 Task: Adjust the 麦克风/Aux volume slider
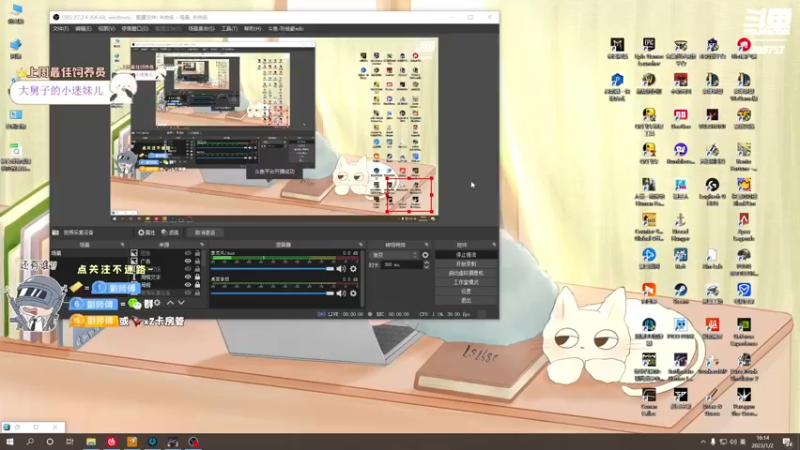pyautogui.click(x=272, y=269)
